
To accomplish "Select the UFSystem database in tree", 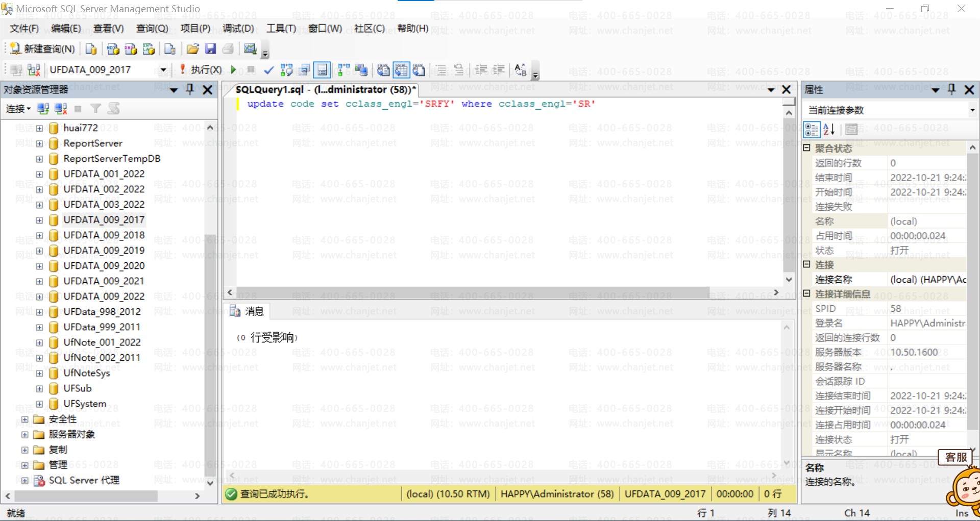I will [x=85, y=404].
